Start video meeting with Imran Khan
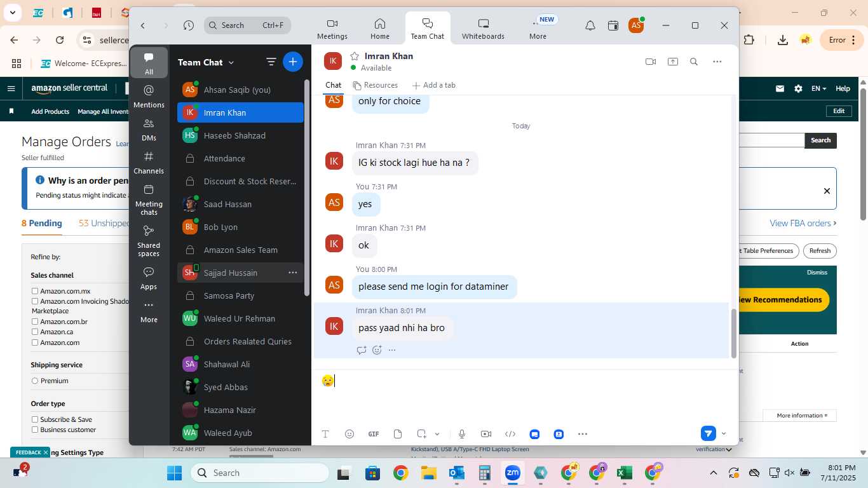 pos(651,62)
